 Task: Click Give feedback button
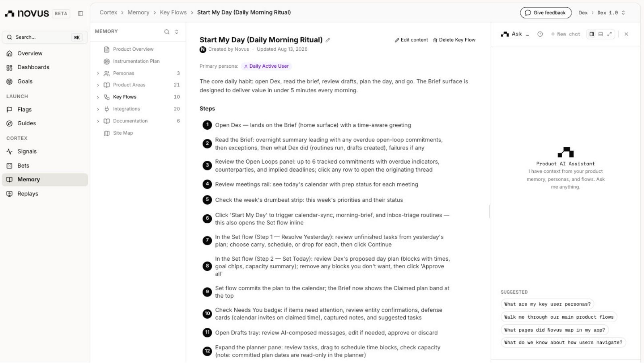(x=545, y=13)
